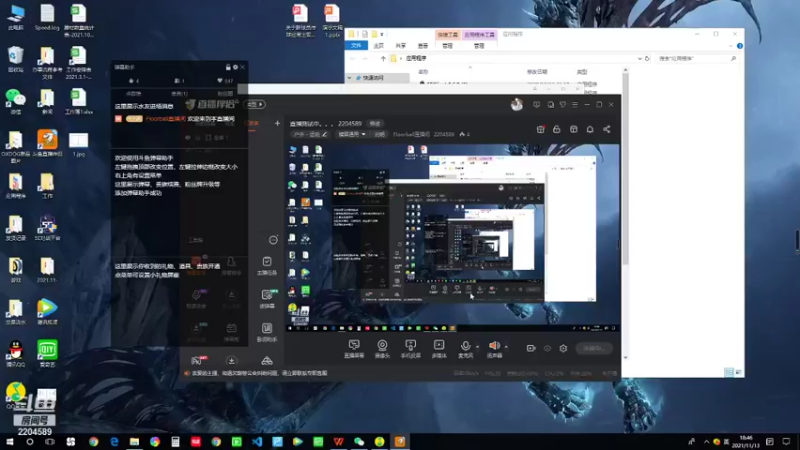Expand Explorer ribbon chevron
The height and width of the screenshot is (450, 800).
pyautogui.click(x=731, y=46)
